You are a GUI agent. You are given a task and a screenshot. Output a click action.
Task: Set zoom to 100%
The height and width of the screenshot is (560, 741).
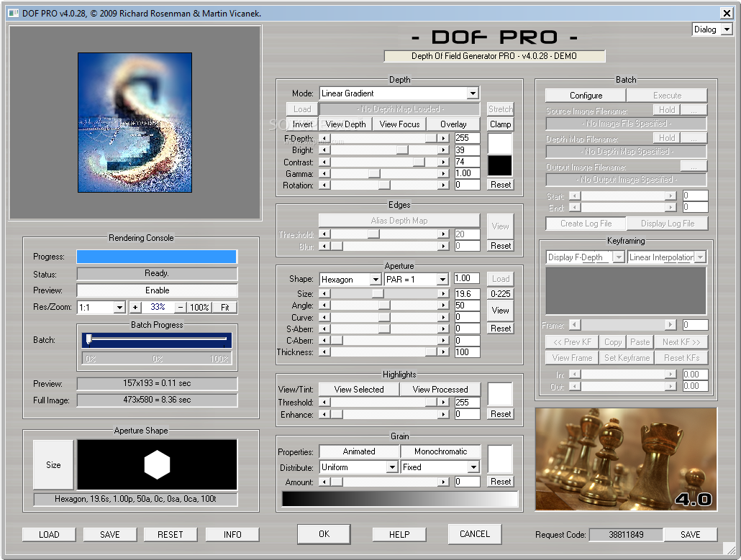[x=199, y=308]
